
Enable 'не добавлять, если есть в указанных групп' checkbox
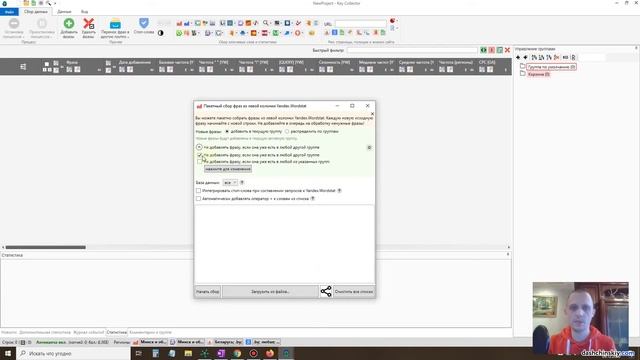199,162
